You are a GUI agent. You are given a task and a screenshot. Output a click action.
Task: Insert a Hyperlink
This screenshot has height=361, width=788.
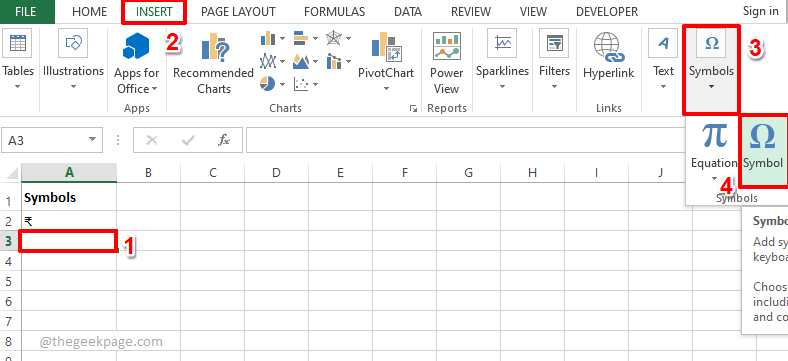tap(609, 55)
